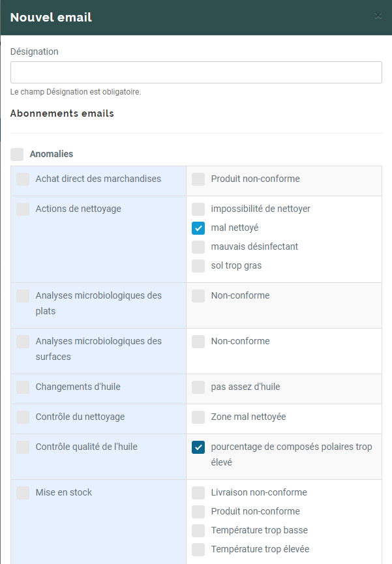Enable 'pas assez d'huile' alert
392x564 pixels.
click(198, 387)
